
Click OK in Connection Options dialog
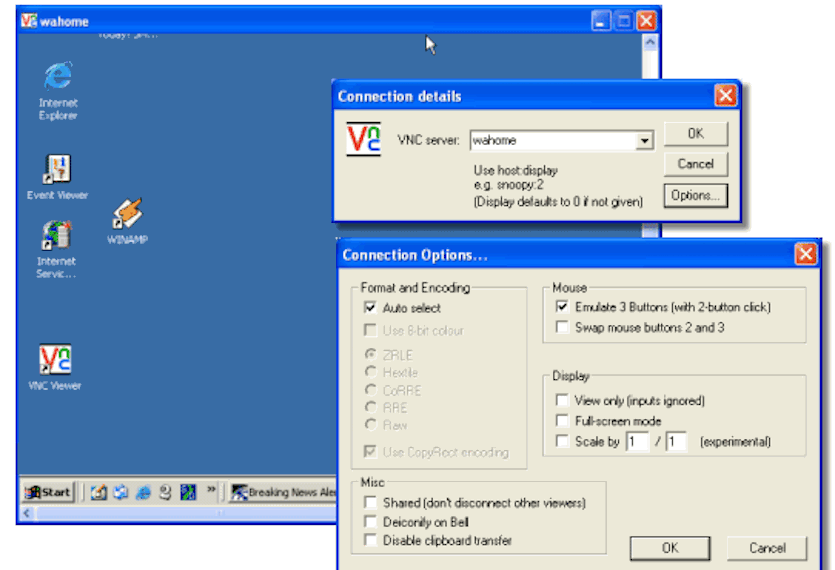click(x=670, y=548)
